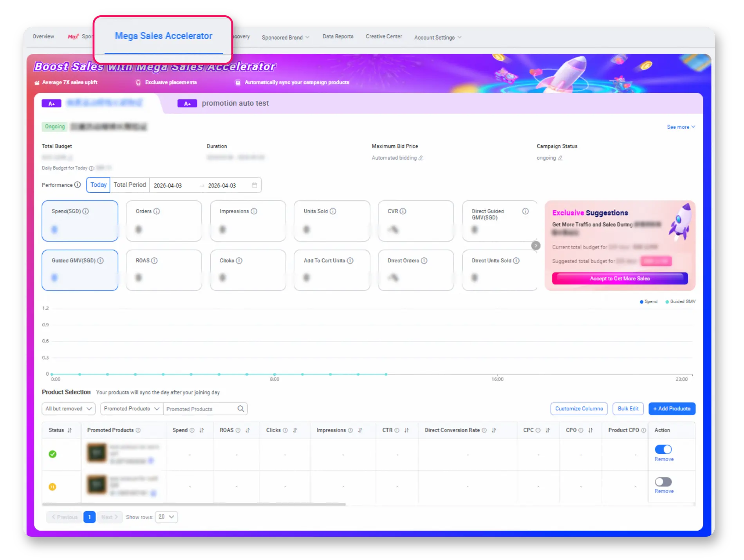Open the calendar icon in the date range
Image resolution: width=744 pixels, height=560 pixels.
pos(255,185)
